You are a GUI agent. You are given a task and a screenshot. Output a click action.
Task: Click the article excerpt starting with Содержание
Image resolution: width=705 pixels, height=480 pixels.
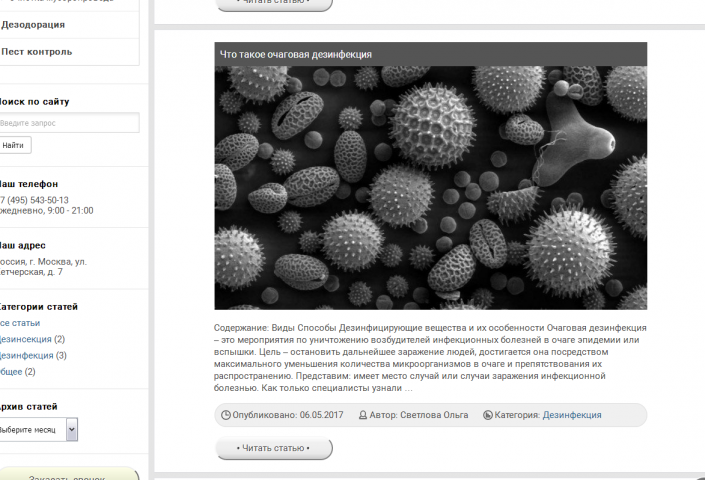(430, 358)
